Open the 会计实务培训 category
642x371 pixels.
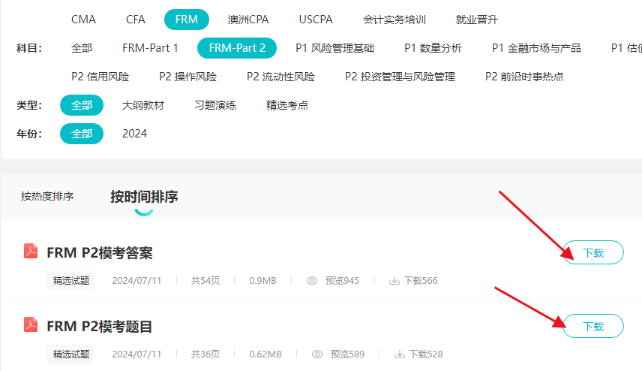(394, 20)
